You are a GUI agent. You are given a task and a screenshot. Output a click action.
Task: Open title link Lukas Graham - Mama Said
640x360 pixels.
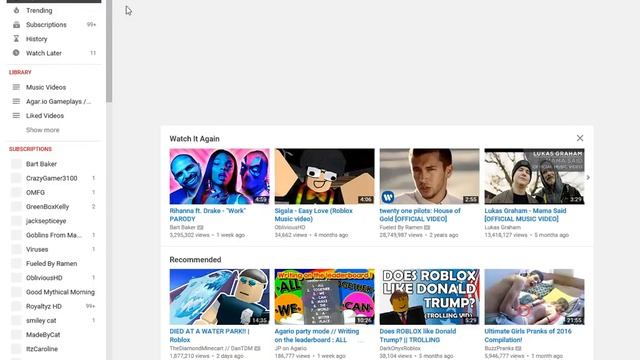point(525,215)
